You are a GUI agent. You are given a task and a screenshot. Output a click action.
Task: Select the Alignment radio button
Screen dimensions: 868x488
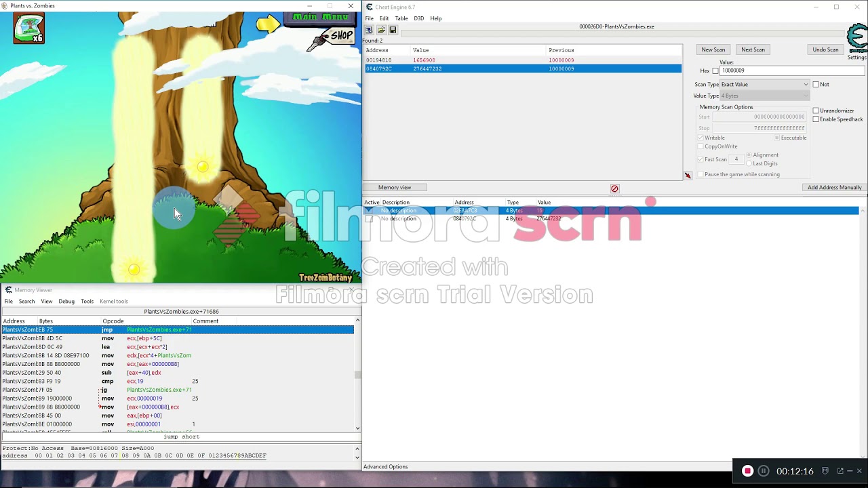pos(749,155)
